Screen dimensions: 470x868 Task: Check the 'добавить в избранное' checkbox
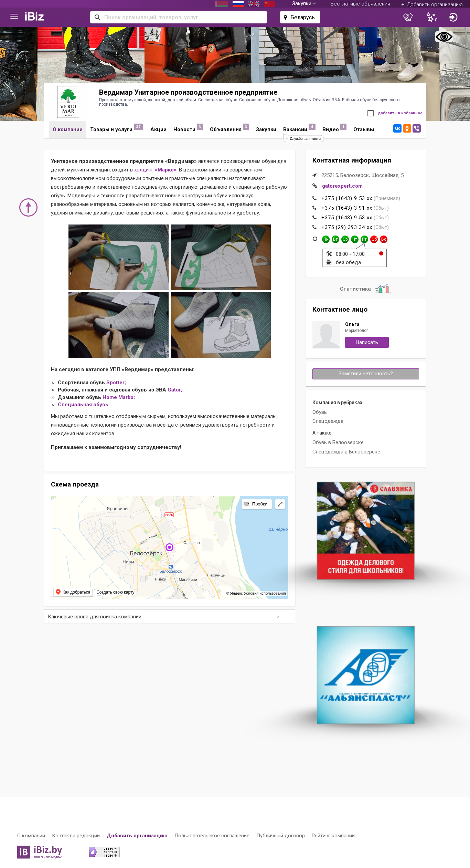click(371, 113)
